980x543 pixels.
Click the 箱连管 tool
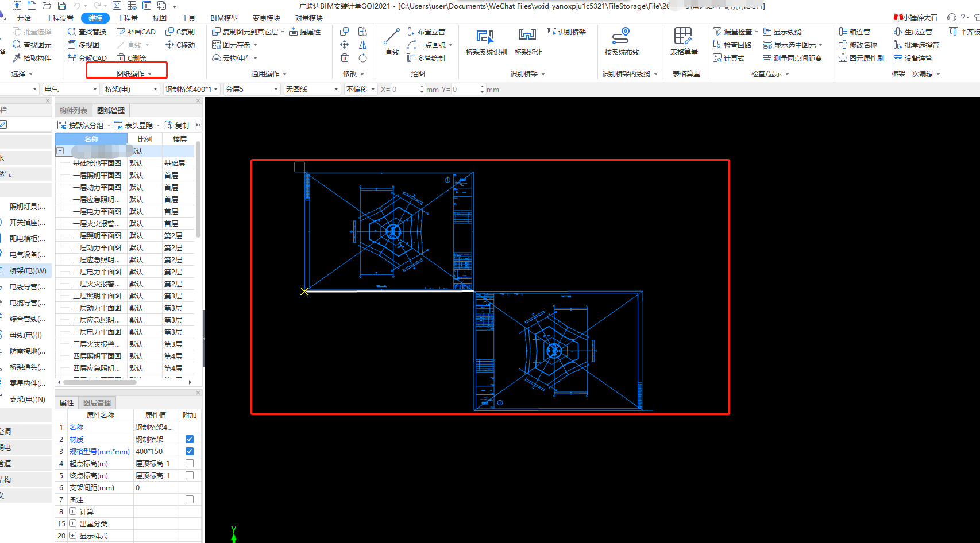(x=855, y=32)
